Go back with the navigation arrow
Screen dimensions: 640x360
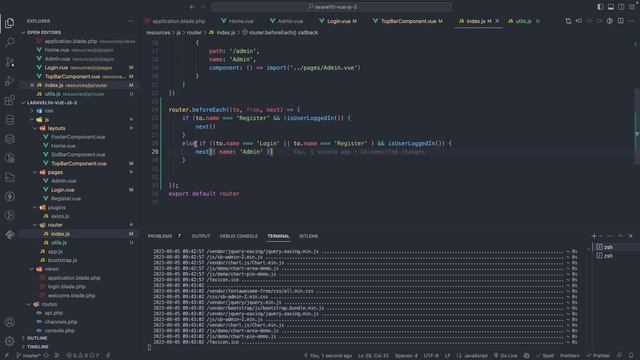click(192, 7)
